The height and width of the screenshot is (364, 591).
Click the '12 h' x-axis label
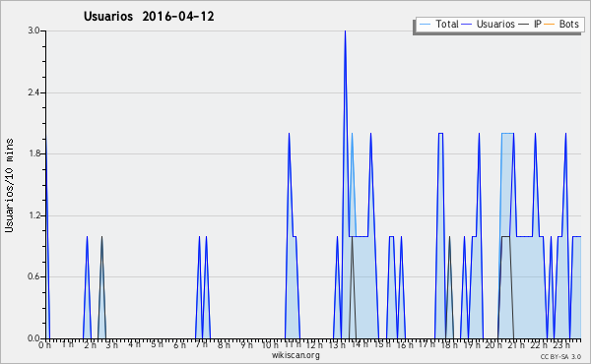pos(314,344)
